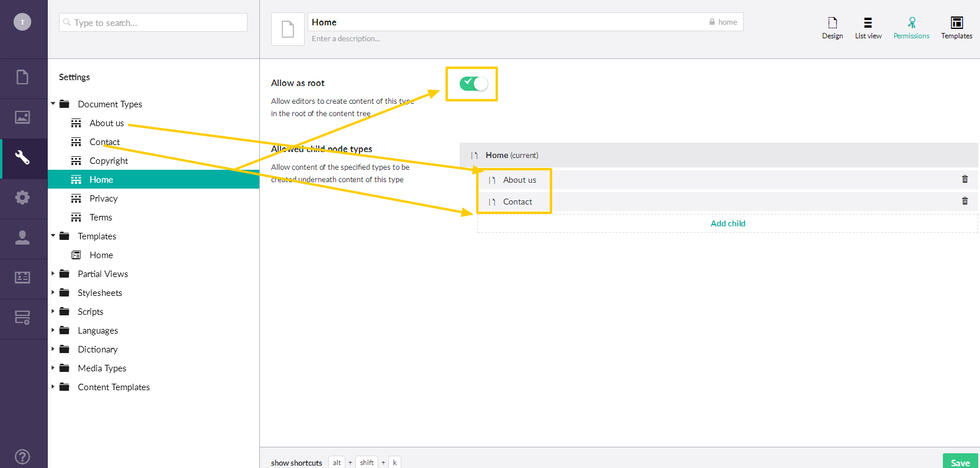This screenshot has width=980, height=468.
Task: Open the Media section icon
Action: pyautogui.click(x=22, y=117)
